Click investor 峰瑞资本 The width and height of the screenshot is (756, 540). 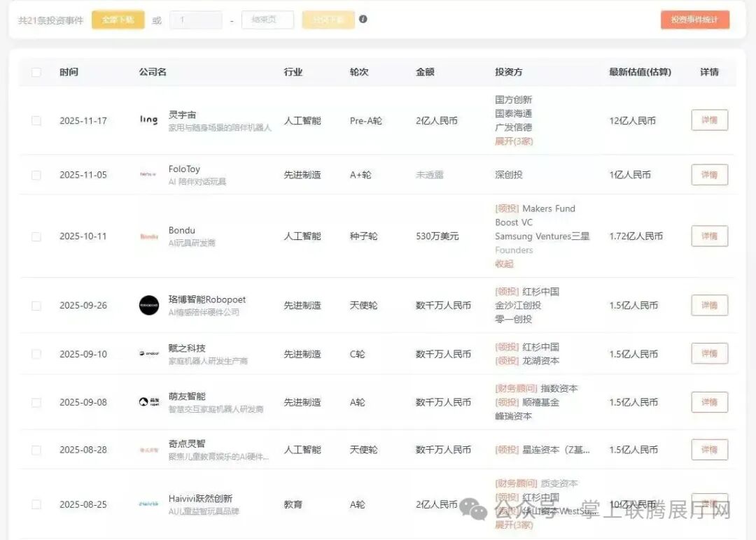(x=514, y=416)
